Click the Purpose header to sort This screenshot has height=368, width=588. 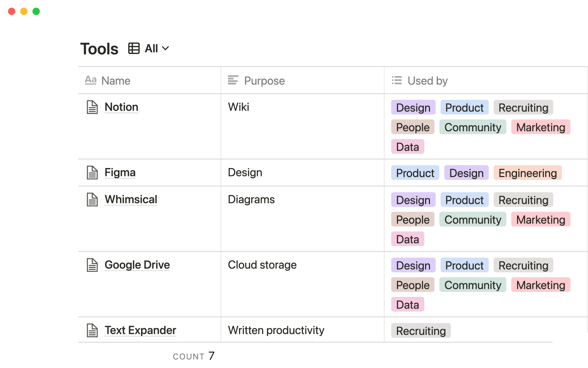[x=264, y=80]
